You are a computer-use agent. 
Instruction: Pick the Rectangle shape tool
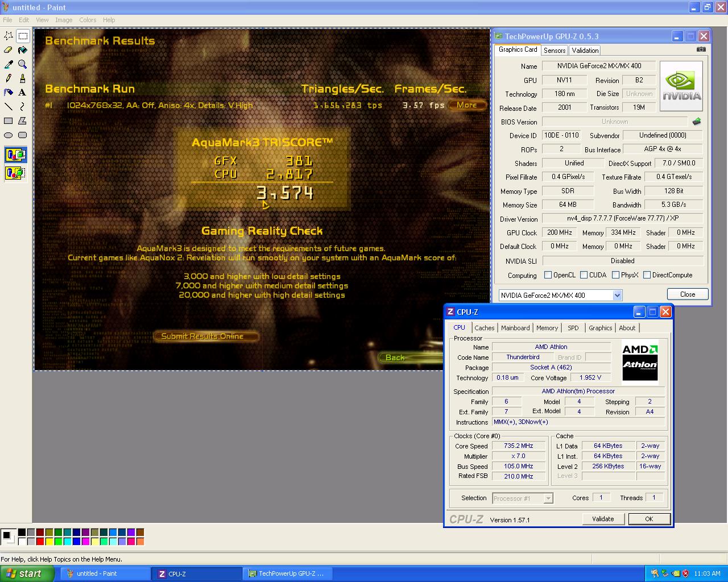(x=9, y=120)
